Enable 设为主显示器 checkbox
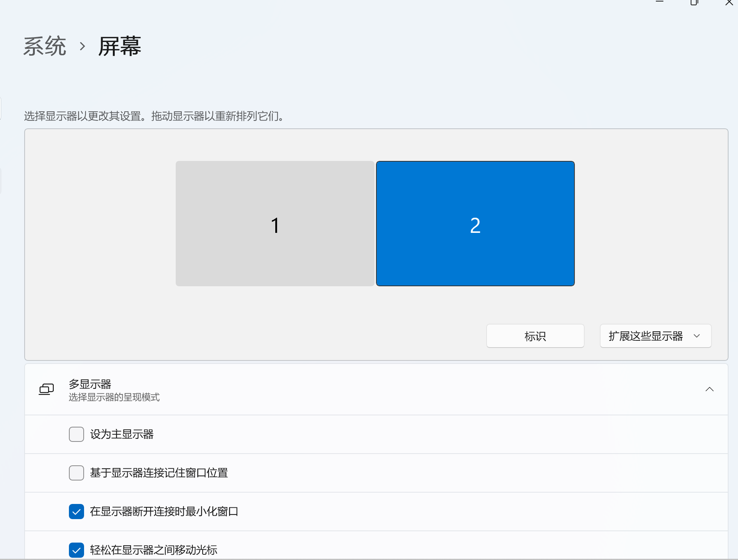738x560 pixels. [76, 434]
